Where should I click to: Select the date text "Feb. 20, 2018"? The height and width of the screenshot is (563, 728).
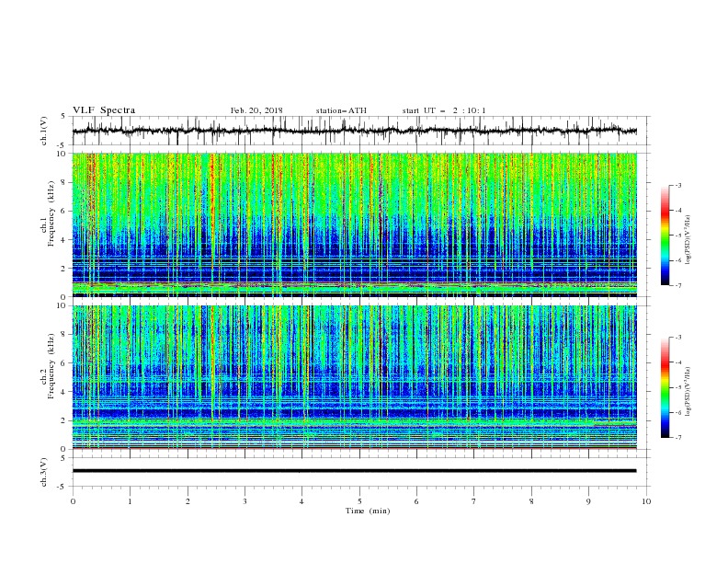[x=256, y=110]
